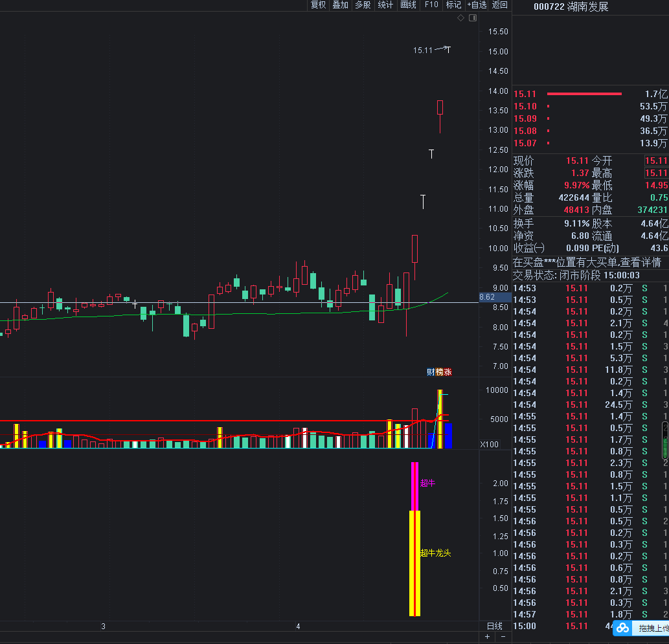Click month marker 4 on time axis
The width and height of the screenshot is (669, 644).
tap(299, 627)
